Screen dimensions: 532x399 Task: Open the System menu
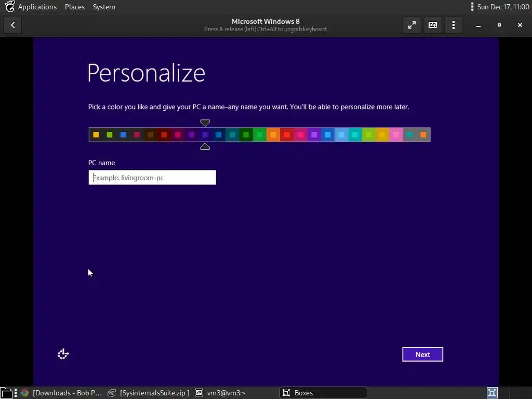(x=104, y=7)
